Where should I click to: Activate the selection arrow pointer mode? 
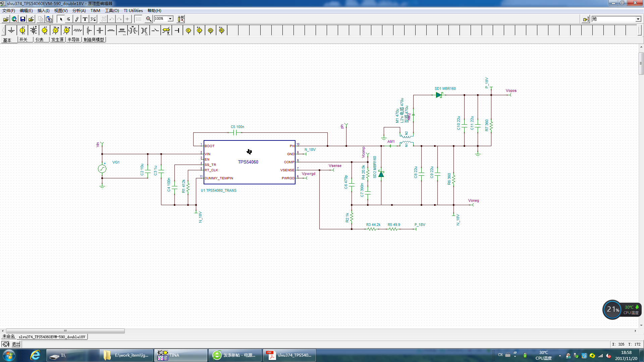click(x=61, y=19)
